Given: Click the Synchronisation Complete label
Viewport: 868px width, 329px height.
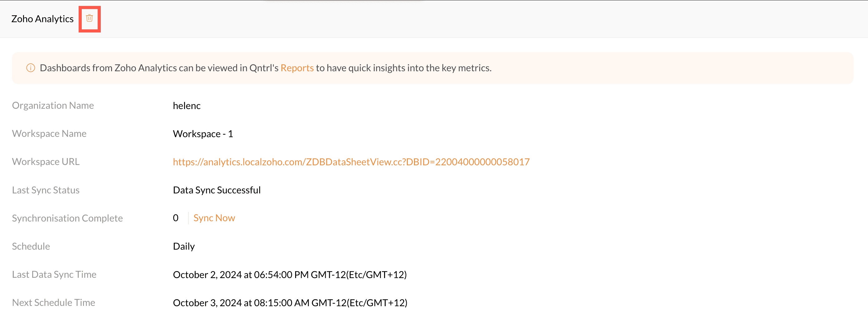Looking at the screenshot, I should click(67, 218).
